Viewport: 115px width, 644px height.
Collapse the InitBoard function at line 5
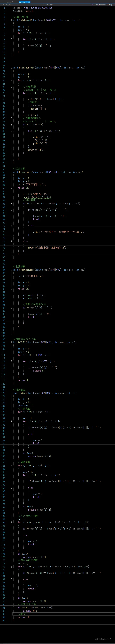coord(11,20)
